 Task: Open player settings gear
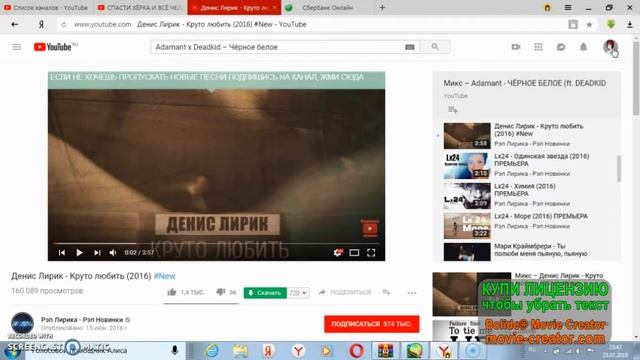(338, 253)
